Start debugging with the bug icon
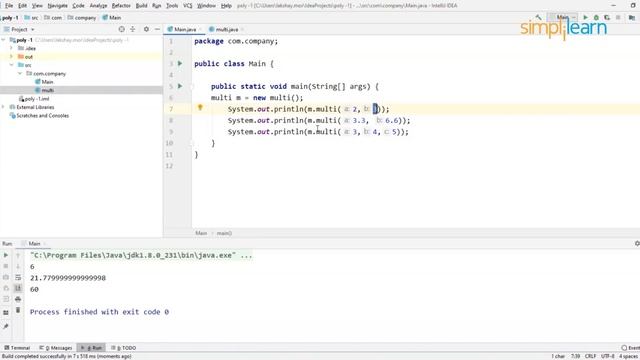This screenshot has width=640, height=360. [596, 18]
